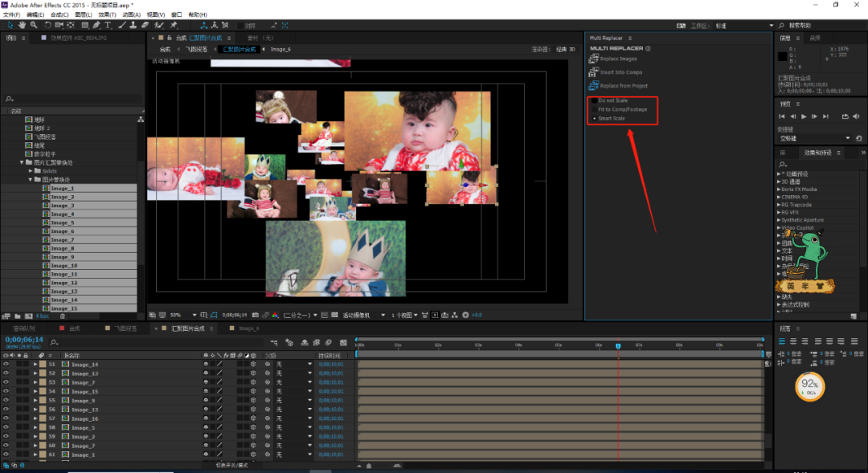Screen dimensions: 868x473
Task: Open the resolution dropdown in viewer
Action: [300, 316]
